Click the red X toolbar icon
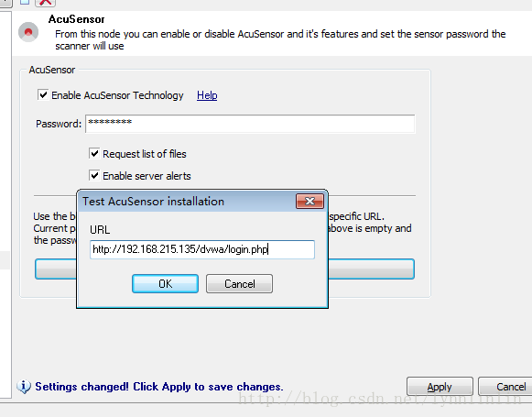Image resolution: width=532 pixels, height=417 pixels. point(45,3)
